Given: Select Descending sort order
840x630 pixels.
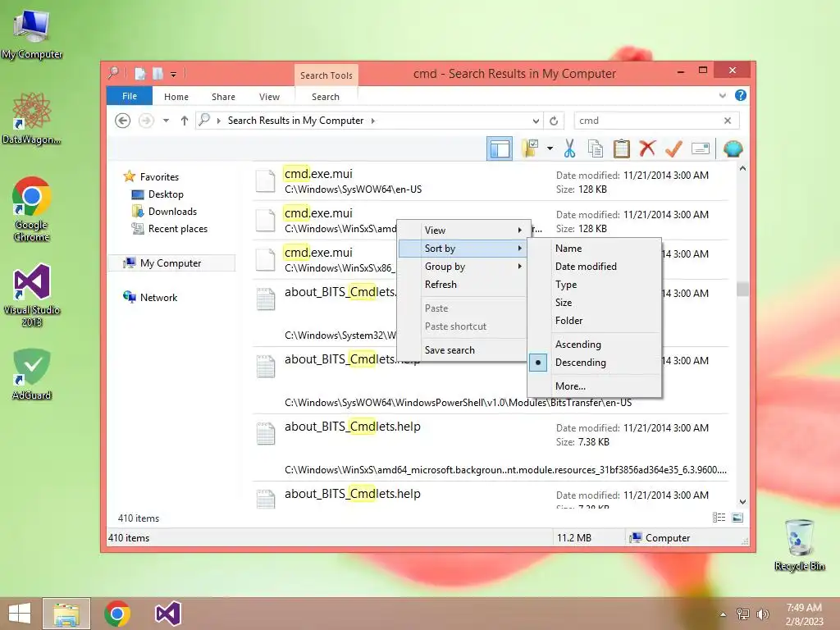Looking at the screenshot, I should point(595,362).
